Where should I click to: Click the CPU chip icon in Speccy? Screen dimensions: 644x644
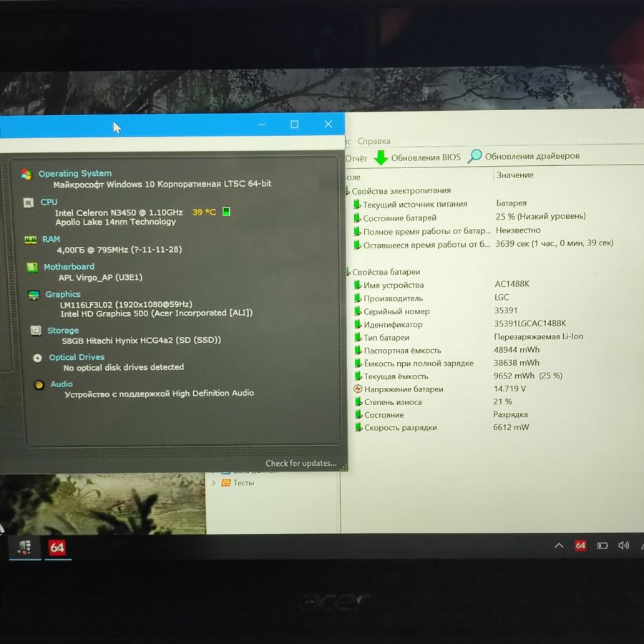(x=29, y=203)
